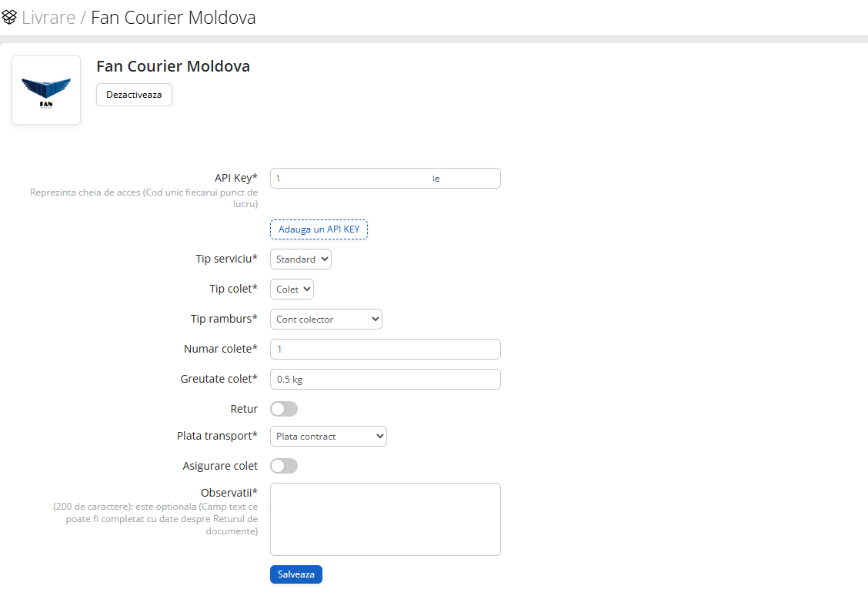Screen dimensions: 868x616
Task: Click the Observatii* label
Action: [x=229, y=493]
